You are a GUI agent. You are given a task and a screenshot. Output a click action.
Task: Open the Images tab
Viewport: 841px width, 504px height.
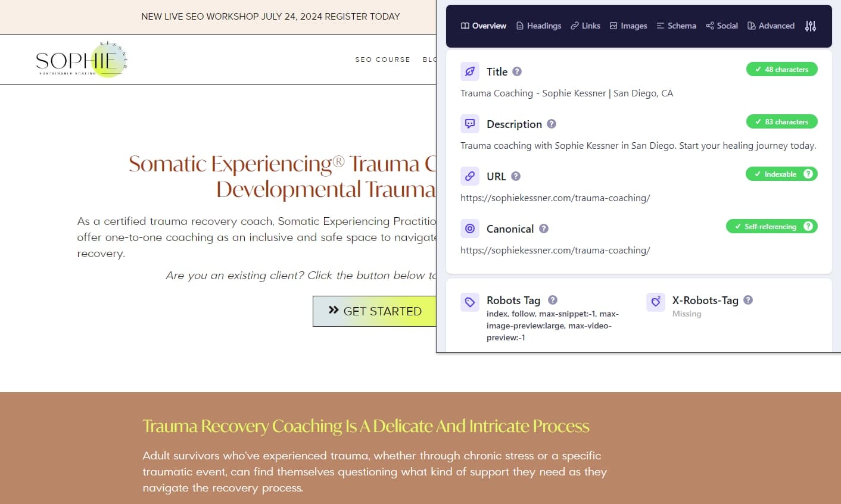(628, 26)
